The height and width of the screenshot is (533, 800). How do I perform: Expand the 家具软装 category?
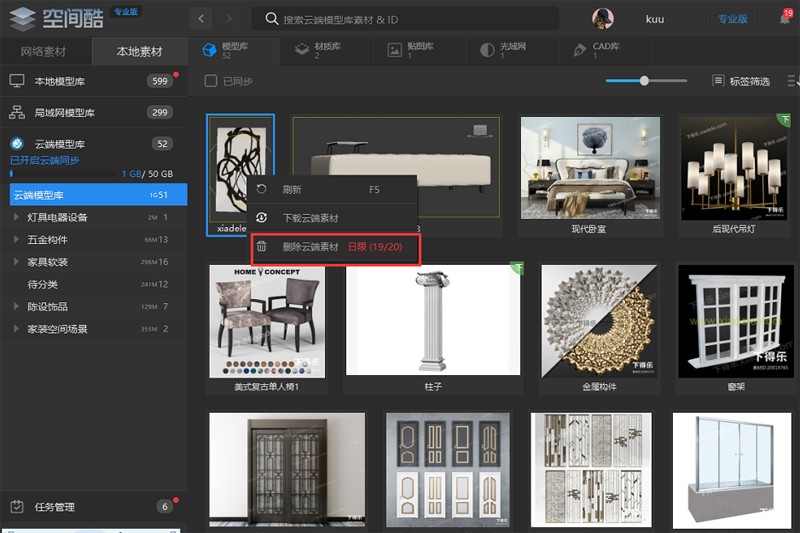[x=16, y=262]
